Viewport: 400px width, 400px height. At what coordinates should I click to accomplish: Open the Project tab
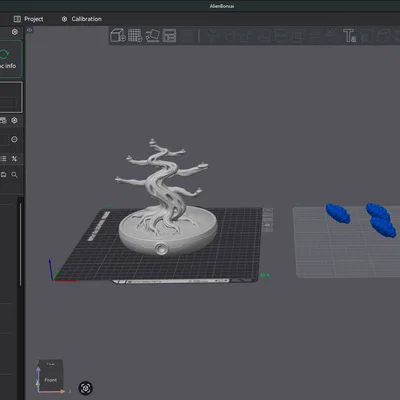[x=28, y=19]
